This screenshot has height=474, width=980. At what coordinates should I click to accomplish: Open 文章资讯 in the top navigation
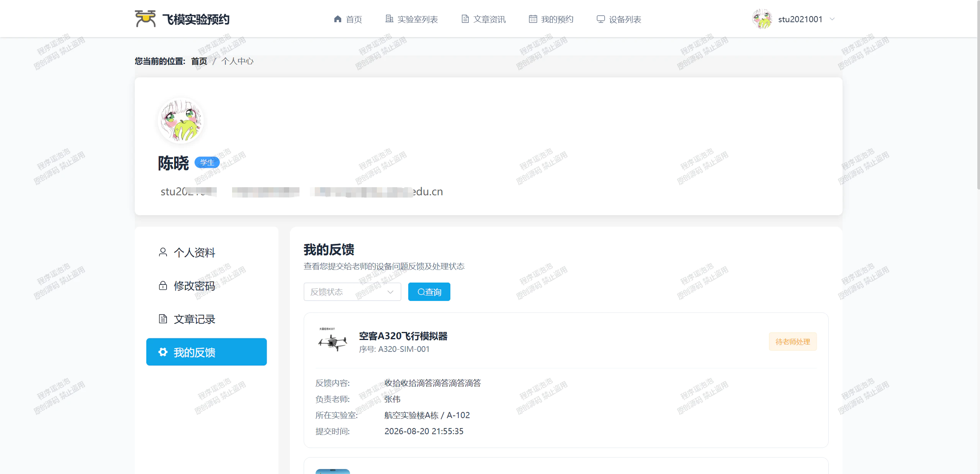click(x=483, y=19)
